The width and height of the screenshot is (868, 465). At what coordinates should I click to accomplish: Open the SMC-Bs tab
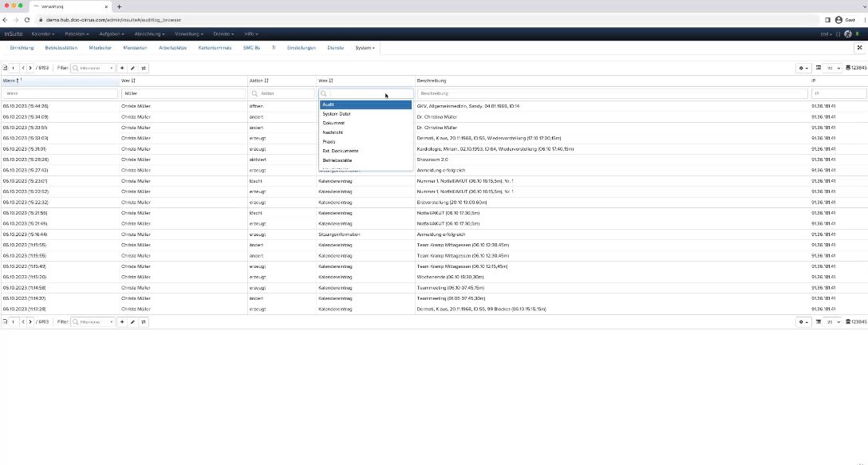252,48
